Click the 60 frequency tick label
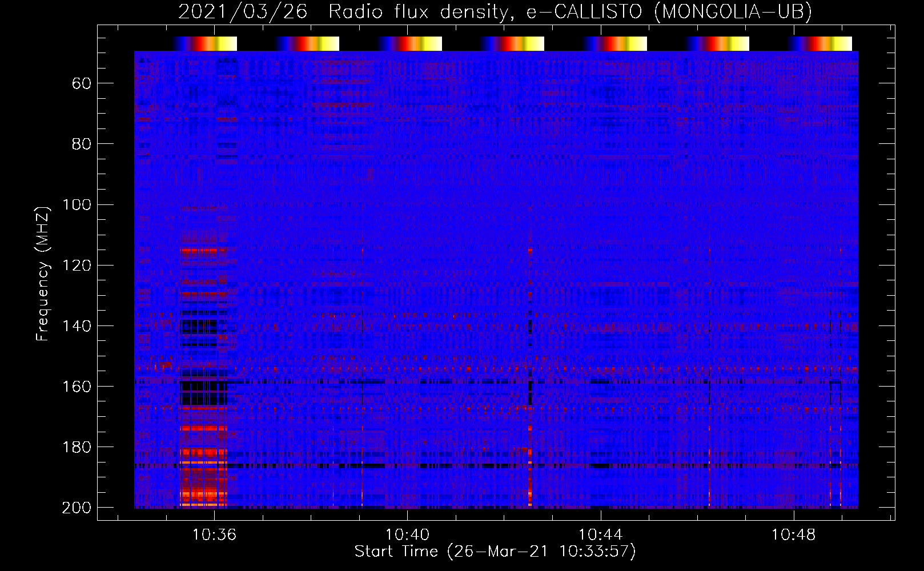 coord(82,84)
